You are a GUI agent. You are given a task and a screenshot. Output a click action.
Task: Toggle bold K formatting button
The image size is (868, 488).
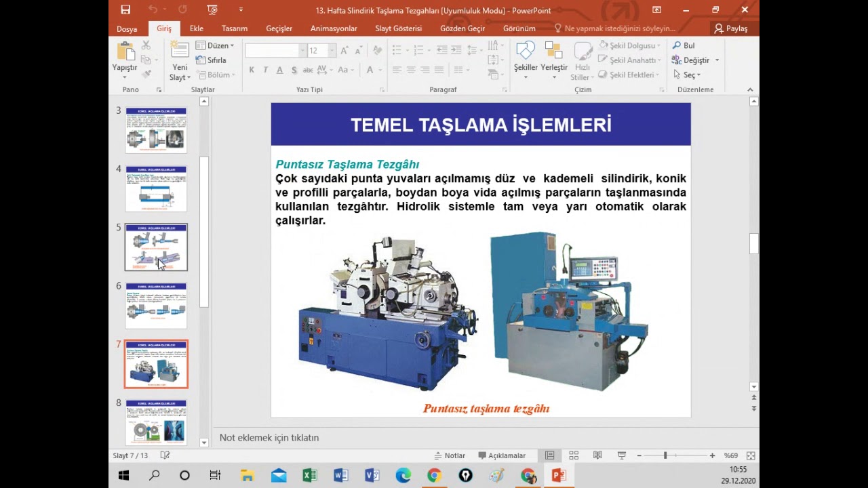[252, 70]
